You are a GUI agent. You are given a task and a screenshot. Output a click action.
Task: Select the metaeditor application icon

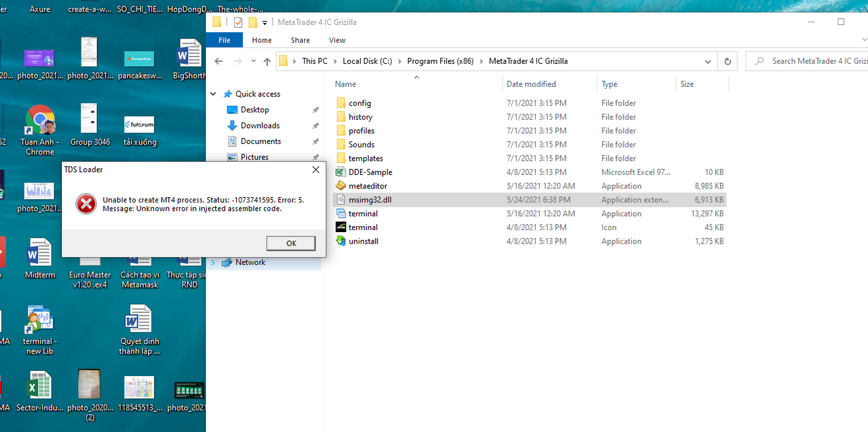[x=340, y=186]
